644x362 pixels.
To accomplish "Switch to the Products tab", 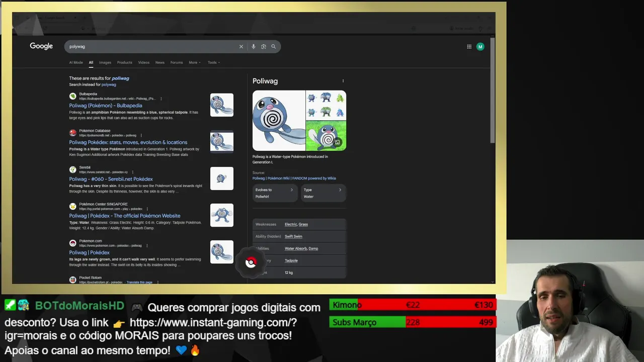I will [125, 63].
